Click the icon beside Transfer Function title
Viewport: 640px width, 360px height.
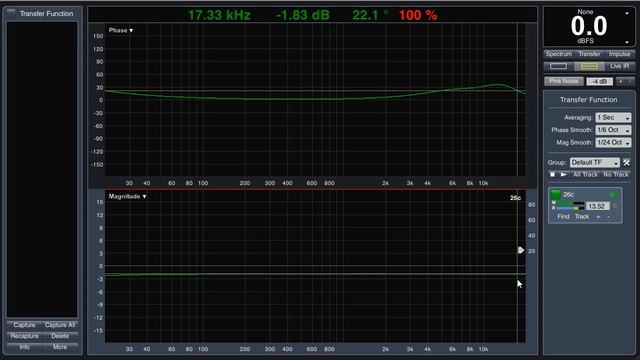click(x=11, y=12)
